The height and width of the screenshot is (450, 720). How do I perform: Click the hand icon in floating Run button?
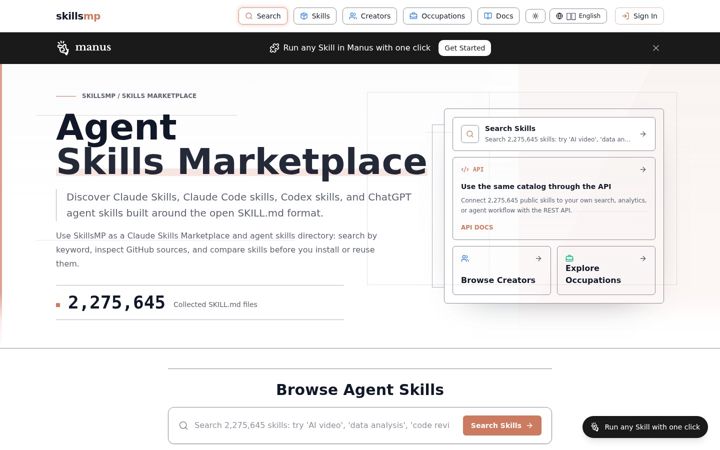(595, 427)
